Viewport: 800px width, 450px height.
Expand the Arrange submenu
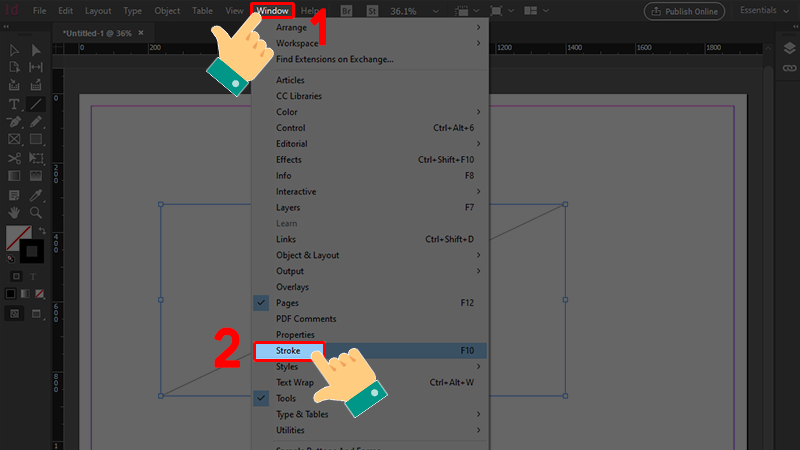(x=370, y=27)
